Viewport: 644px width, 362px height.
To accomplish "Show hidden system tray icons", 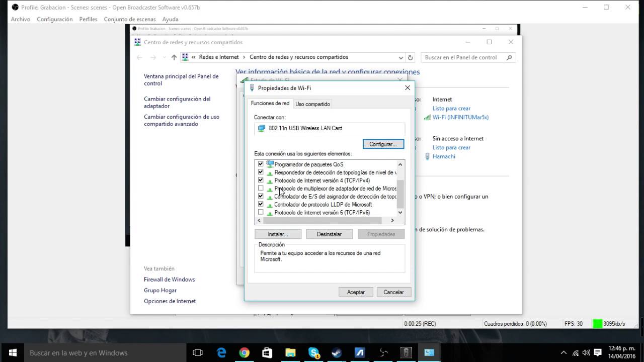I will pyautogui.click(x=563, y=353).
